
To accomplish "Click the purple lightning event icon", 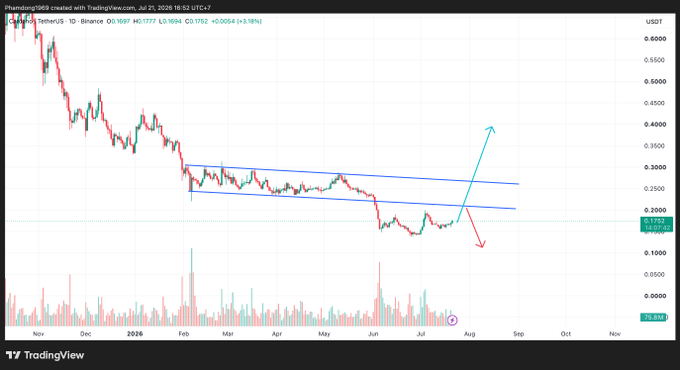I will pyautogui.click(x=452, y=320).
